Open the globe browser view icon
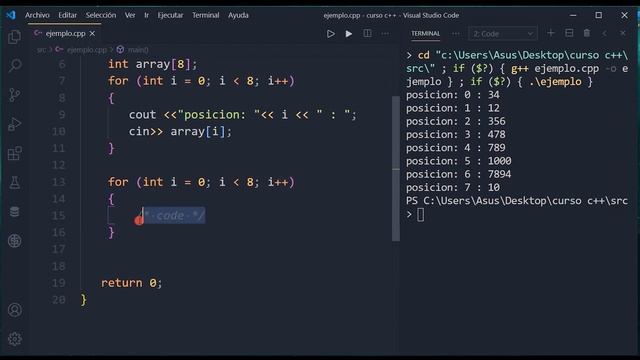This screenshot has width=640, height=360. pyautogui.click(x=15, y=241)
